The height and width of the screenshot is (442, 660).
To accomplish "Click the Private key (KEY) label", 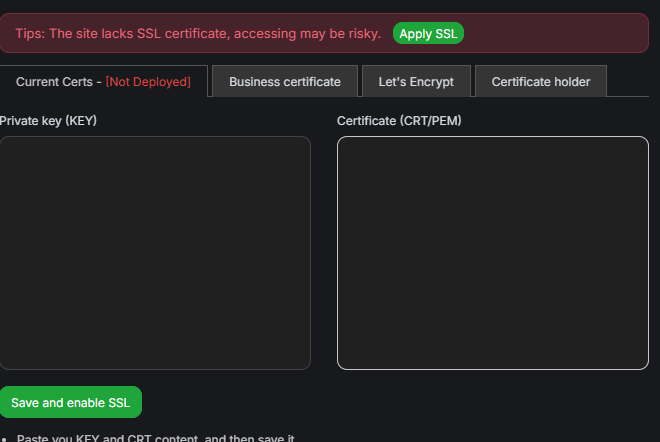I will (x=48, y=121).
